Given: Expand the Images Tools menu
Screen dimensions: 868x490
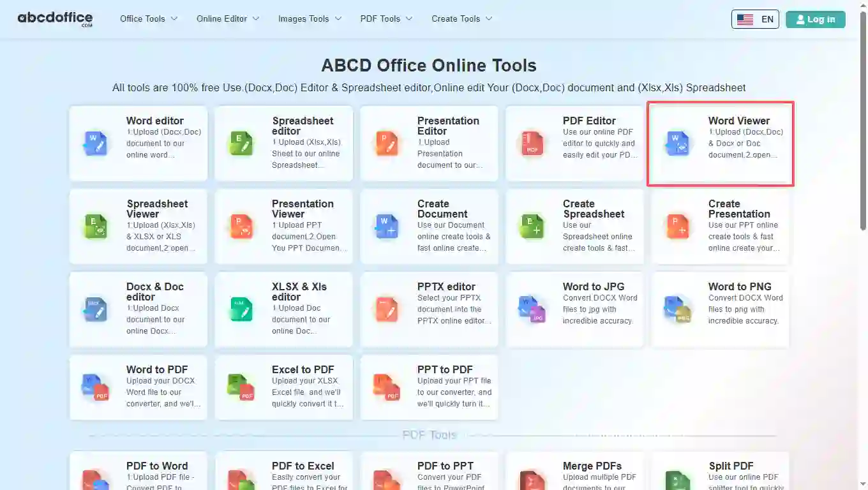Looking at the screenshot, I should 310,19.
